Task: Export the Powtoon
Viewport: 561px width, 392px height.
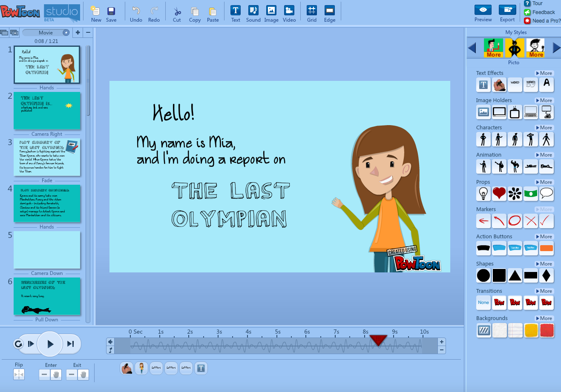Action: [x=507, y=14]
